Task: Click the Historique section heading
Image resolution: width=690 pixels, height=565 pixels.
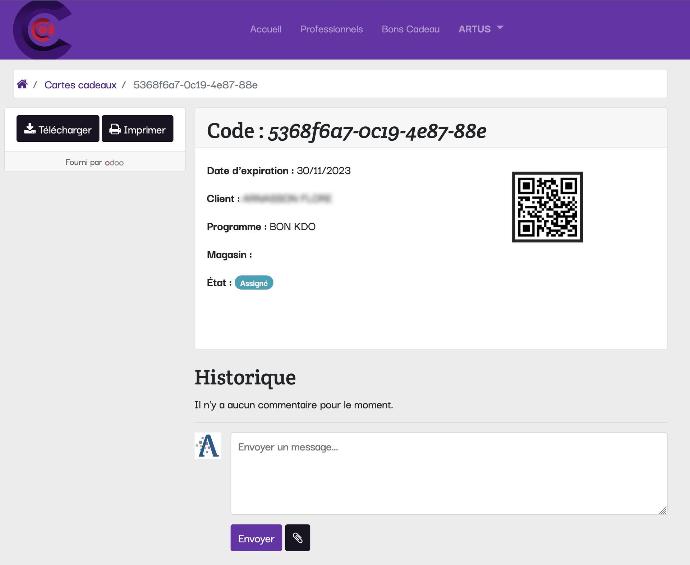Action: pos(245,377)
